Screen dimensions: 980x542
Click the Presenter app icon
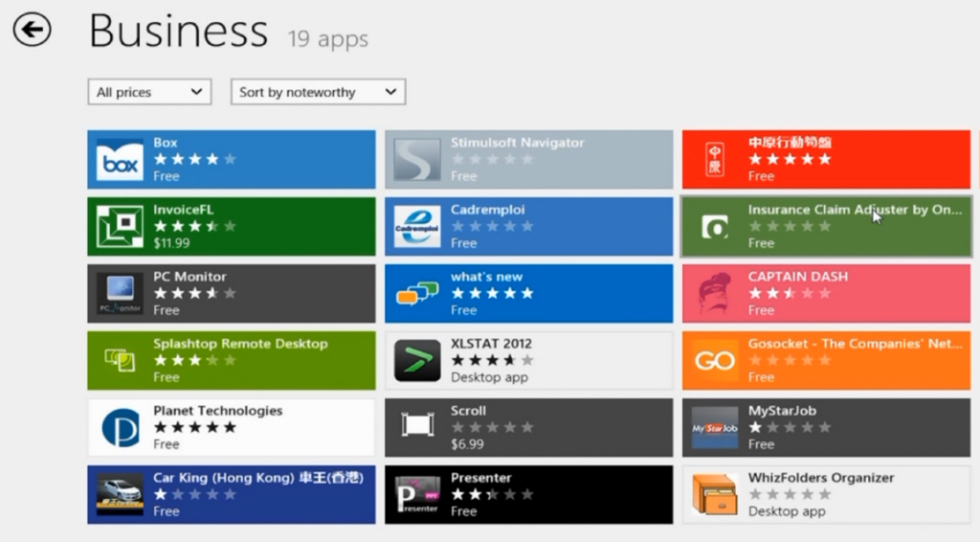pyautogui.click(x=417, y=494)
